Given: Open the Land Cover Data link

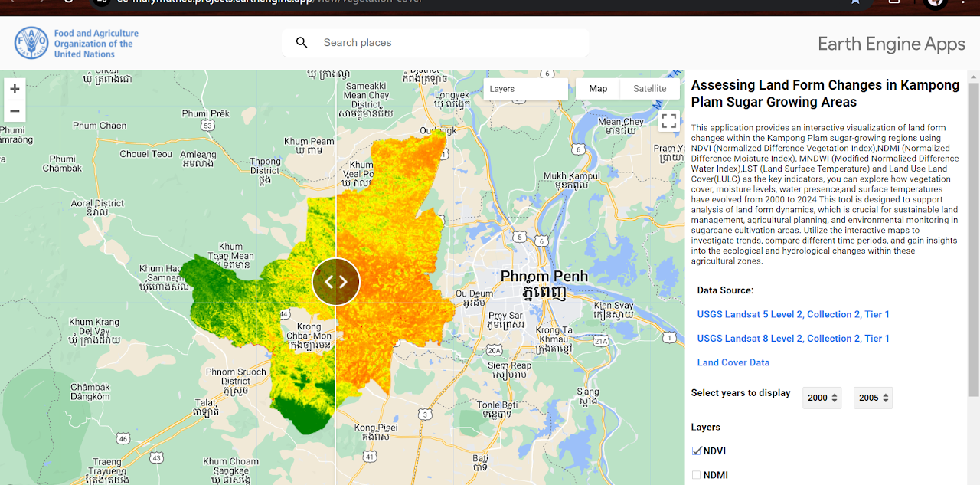Looking at the screenshot, I should [733, 362].
